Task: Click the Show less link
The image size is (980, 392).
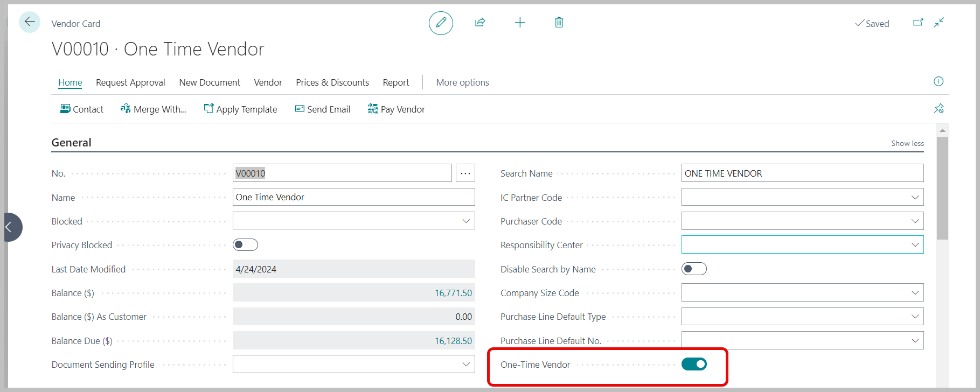Action: 907,143
